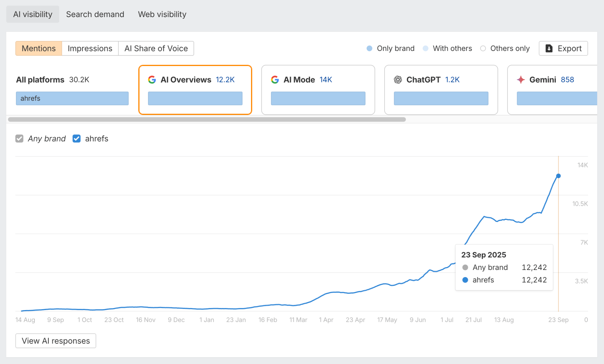
Task: Select the Google icon on AI Overviews card
Action: (152, 79)
